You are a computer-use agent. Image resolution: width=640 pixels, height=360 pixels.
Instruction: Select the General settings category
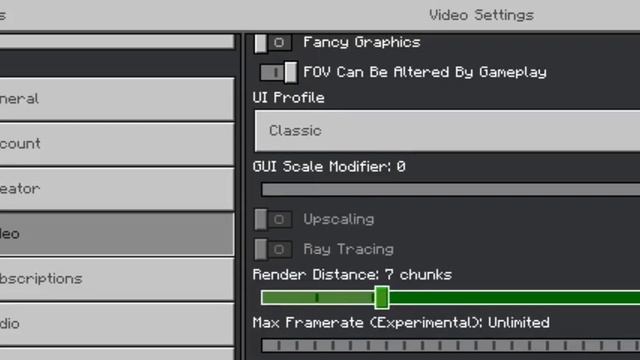pyautogui.click(x=117, y=99)
